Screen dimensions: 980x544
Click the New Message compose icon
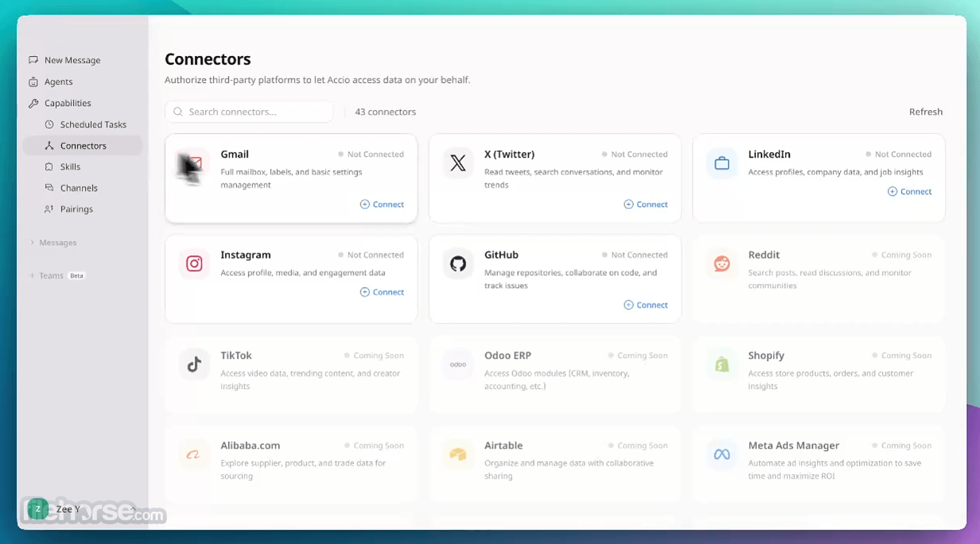[34, 60]
